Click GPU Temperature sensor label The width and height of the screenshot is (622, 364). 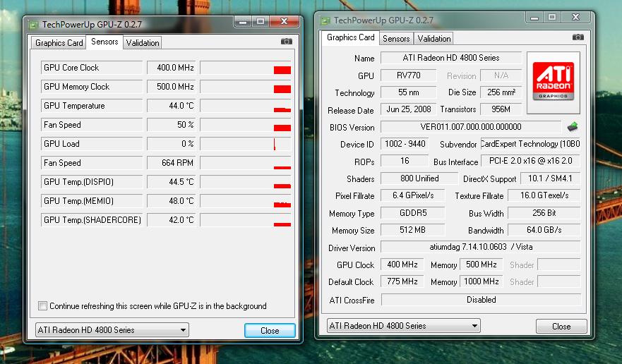click(x=92, y=106)
